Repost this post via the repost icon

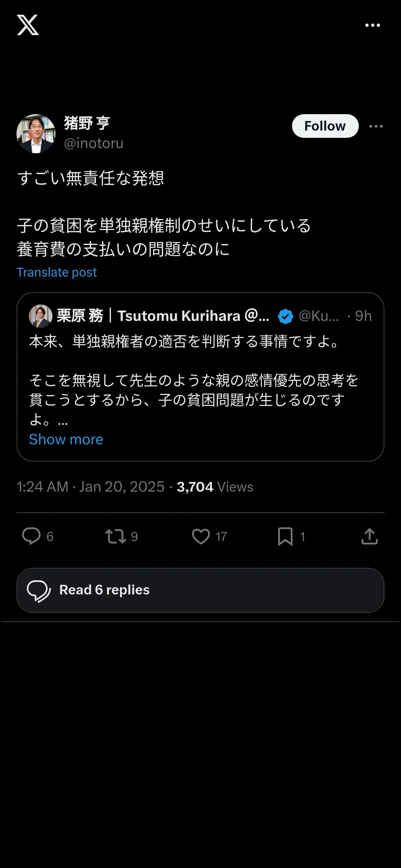[116, 536]
